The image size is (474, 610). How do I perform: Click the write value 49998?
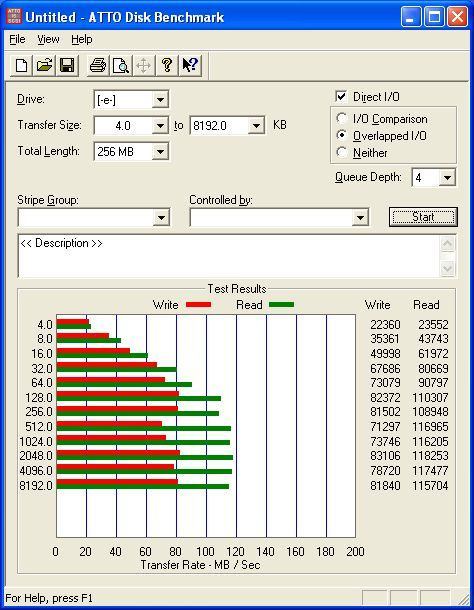[385, 354]
